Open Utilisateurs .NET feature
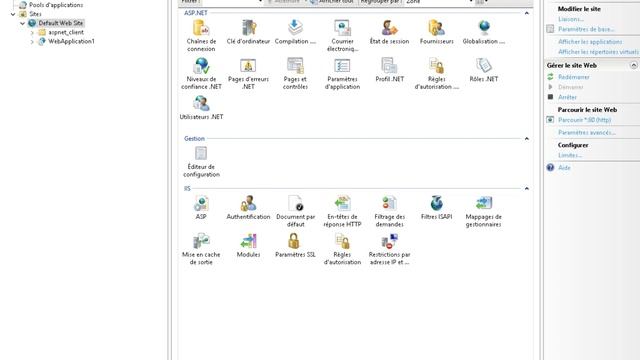Viewport: 640px width, 360px height. tap(201, 108)
